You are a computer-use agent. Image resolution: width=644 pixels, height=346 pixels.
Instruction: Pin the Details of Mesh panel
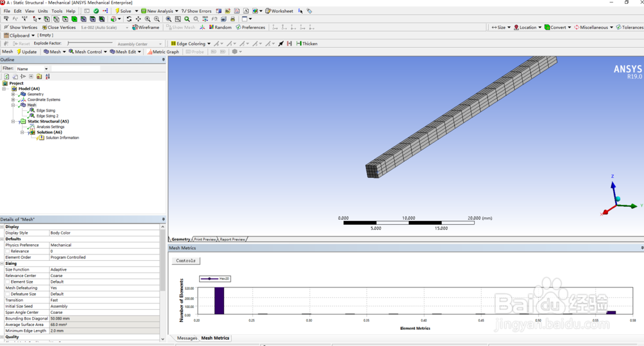click(163, 220)
